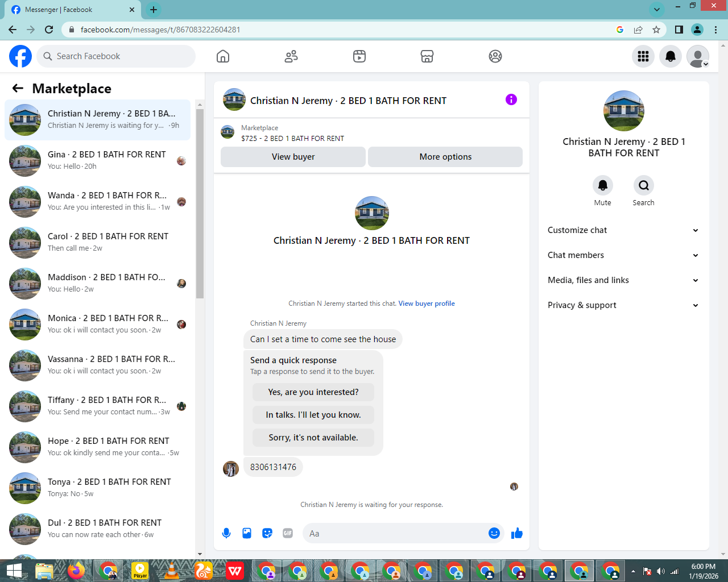This screenshot has height=582, width=728.
Task: Open View buyer profile link
Action: pos(427,304)
